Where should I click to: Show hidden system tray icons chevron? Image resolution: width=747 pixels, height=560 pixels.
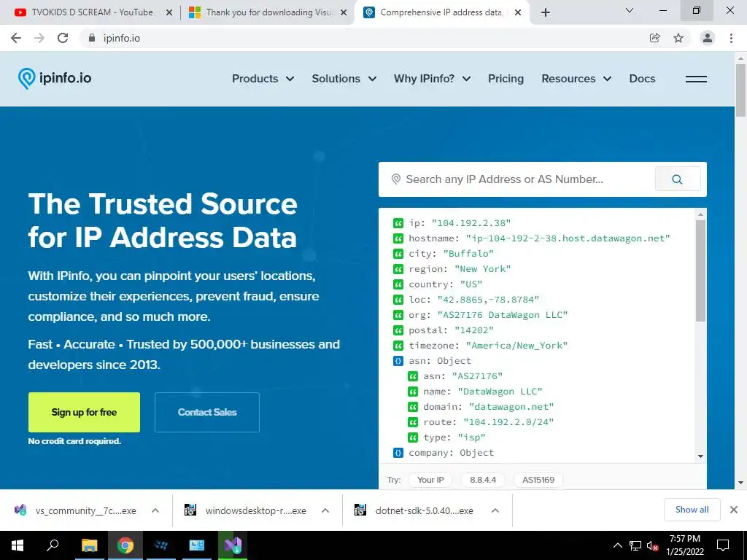click(x=617, y=545)
